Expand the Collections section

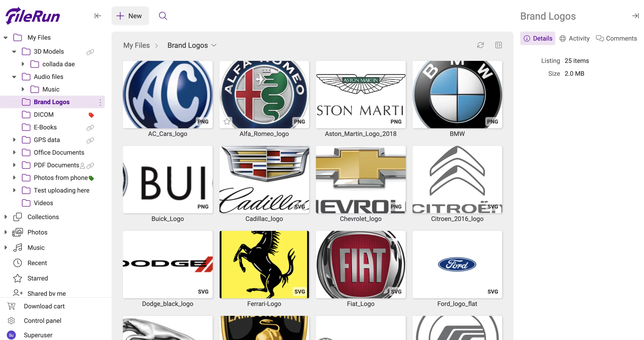point(5,217)
